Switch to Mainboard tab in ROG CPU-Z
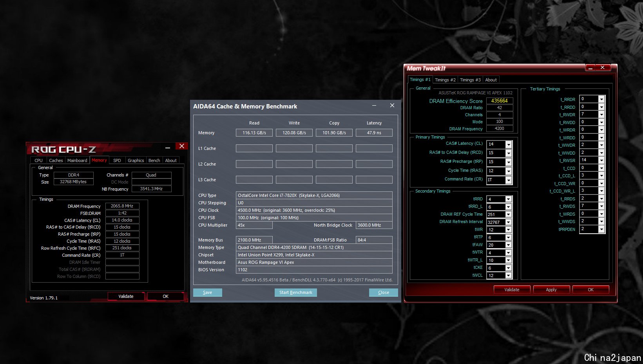 tap(77, 160)
